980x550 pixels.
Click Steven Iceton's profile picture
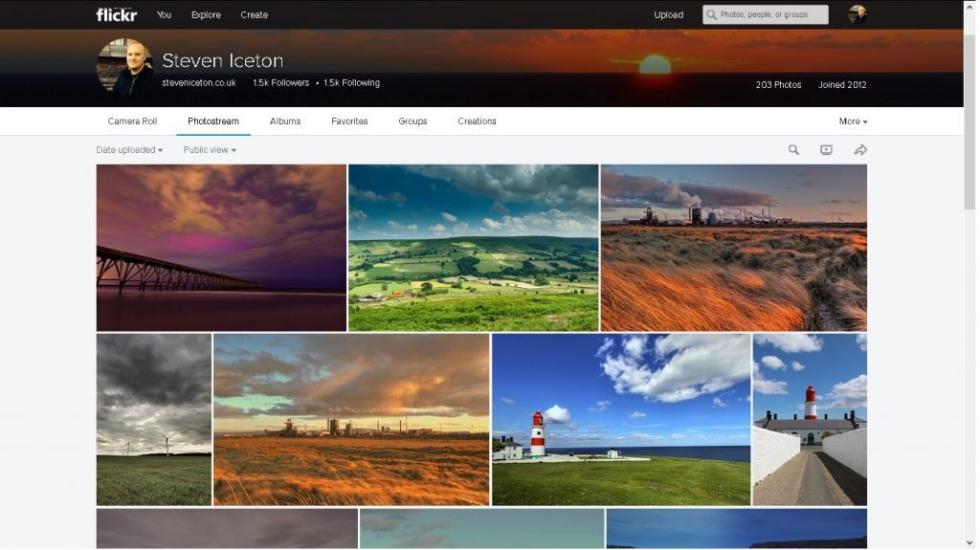tap(125, 67)
